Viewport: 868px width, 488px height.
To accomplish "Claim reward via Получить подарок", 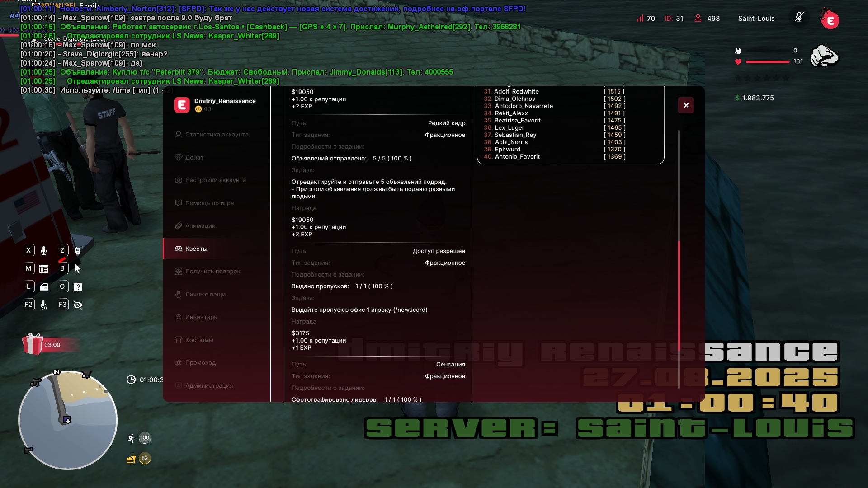I will (x=212, y=272).
